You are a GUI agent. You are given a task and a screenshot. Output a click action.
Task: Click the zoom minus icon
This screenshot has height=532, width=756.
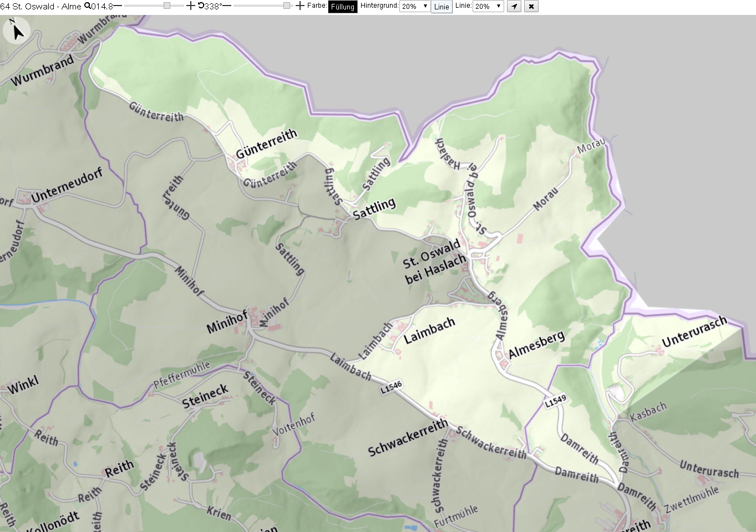click(x=118, y=6)
